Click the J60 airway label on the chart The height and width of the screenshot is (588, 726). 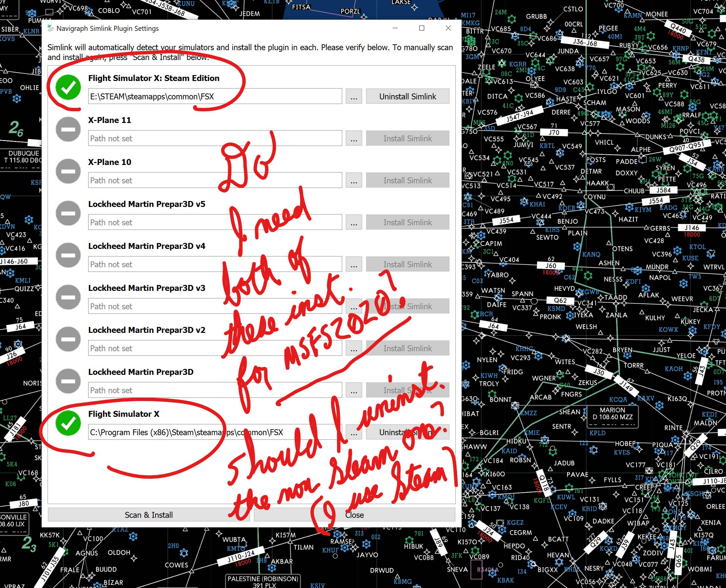pos(550,266)
